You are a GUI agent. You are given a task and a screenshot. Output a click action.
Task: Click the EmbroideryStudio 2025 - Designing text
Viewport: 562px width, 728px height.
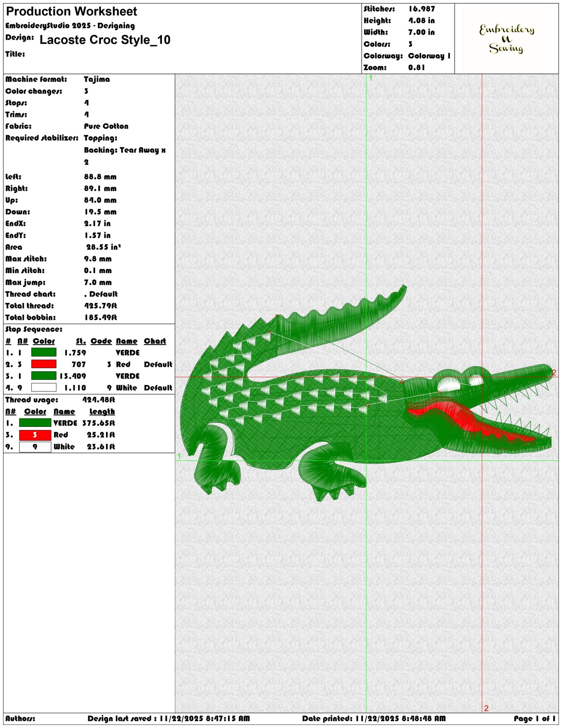click(x=70, y=26)
